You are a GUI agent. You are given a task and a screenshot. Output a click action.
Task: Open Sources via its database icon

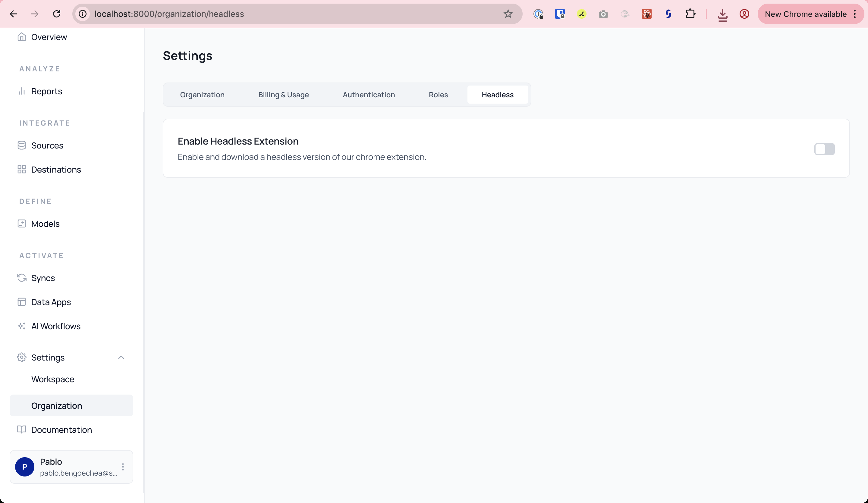(22, 145)
